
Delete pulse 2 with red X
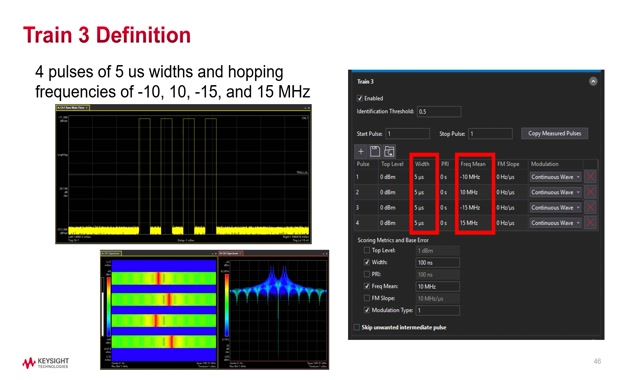tap(590, 192)
